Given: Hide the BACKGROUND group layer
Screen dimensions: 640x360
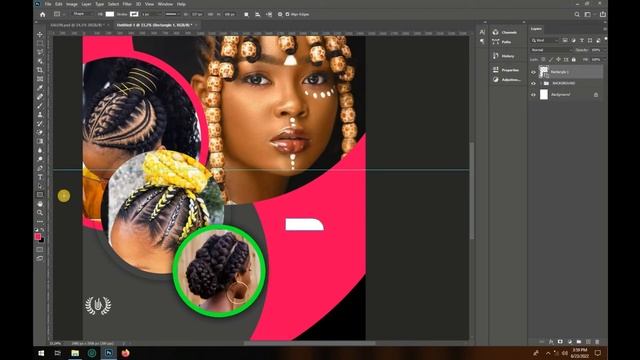Looking at the screenshot, I should 533,83.
